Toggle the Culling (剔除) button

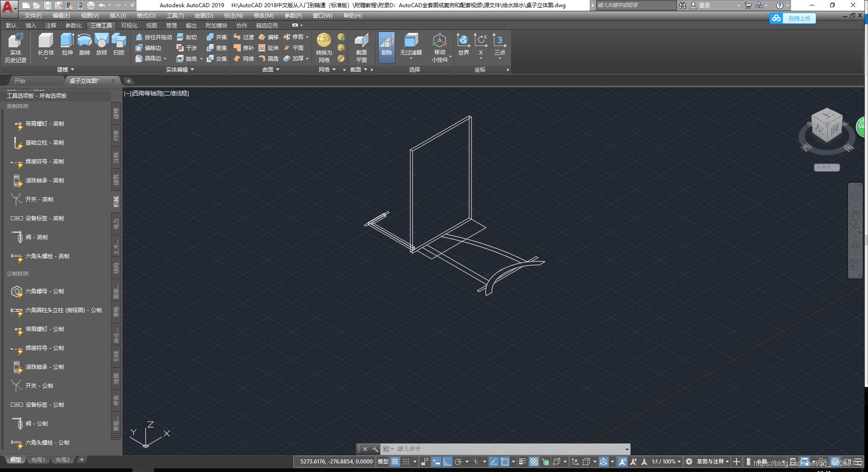(387, 47)
